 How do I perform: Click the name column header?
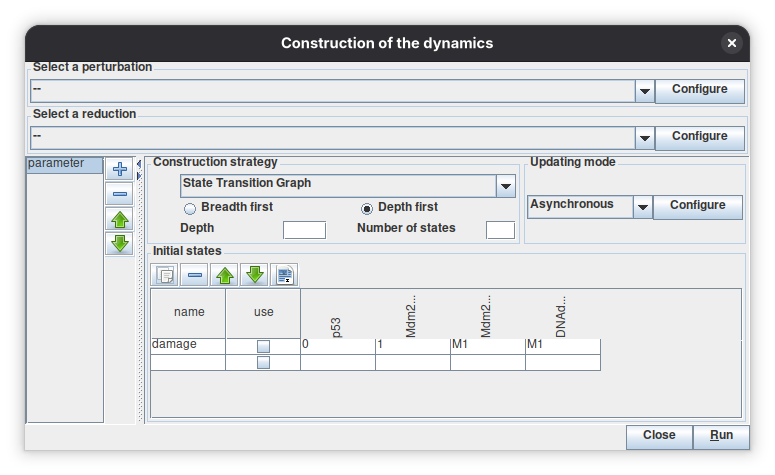188,313
